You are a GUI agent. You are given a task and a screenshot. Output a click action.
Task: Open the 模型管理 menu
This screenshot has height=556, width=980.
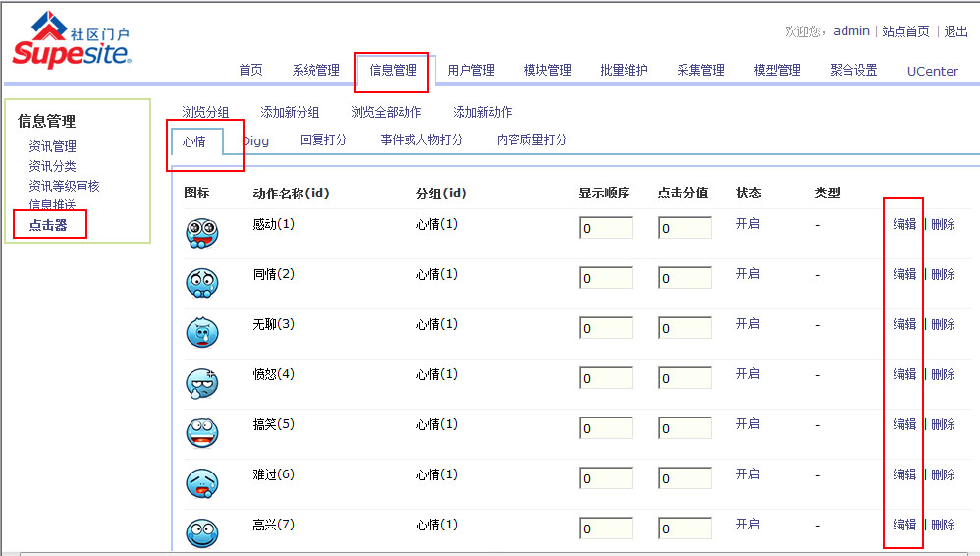pyautogui.click(x=778, y=70)
